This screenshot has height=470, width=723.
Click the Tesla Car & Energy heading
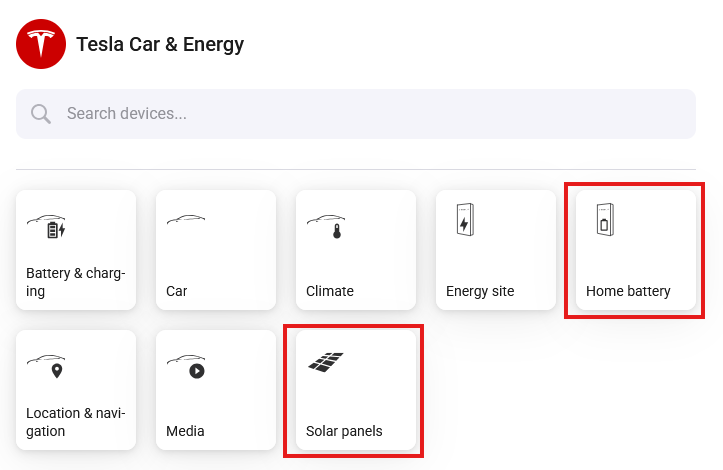click(x=160, y=44)
